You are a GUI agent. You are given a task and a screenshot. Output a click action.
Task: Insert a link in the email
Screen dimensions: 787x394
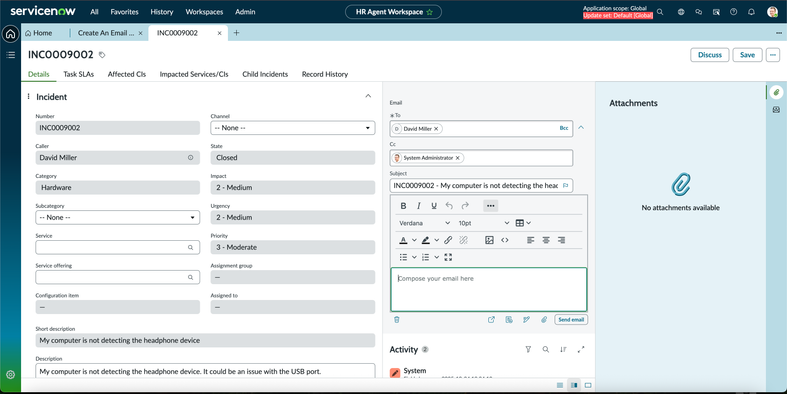pos(448,240)
